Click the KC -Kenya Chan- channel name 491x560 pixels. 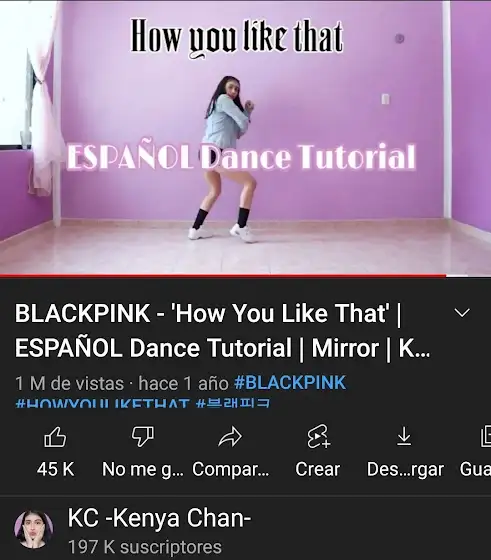coord(160,518)
